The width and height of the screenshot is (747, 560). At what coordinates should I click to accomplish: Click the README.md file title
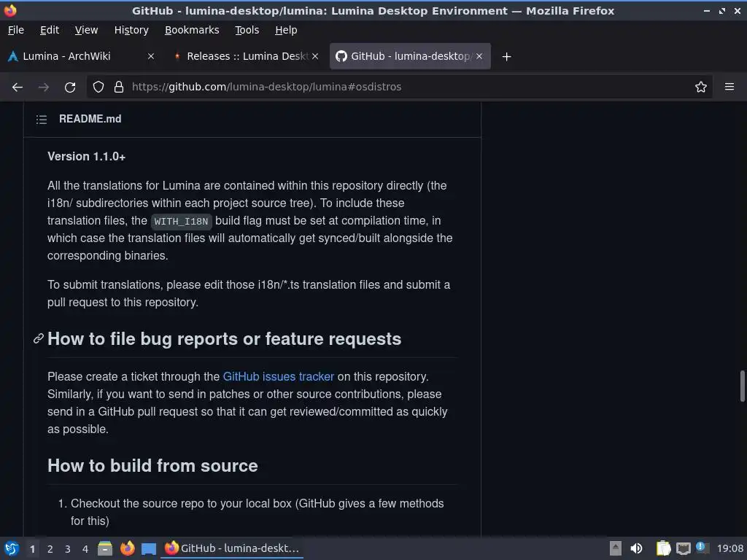coord(90,119)
